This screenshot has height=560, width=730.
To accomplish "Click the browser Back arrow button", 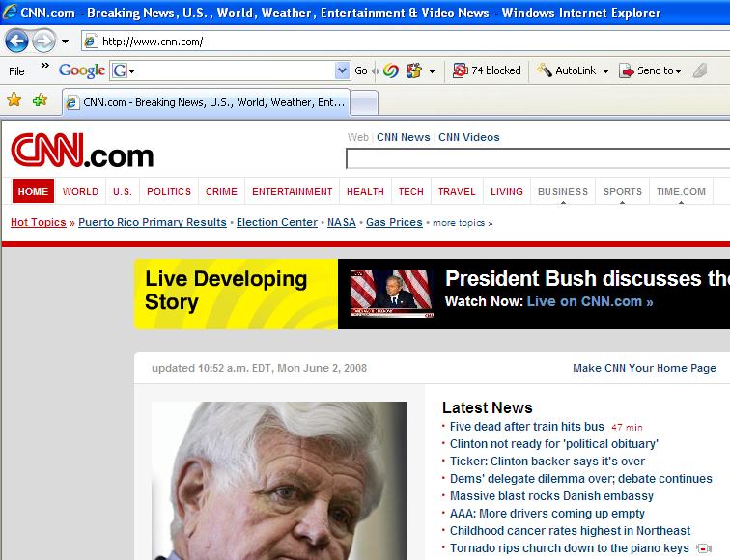I will click(16, 42).
